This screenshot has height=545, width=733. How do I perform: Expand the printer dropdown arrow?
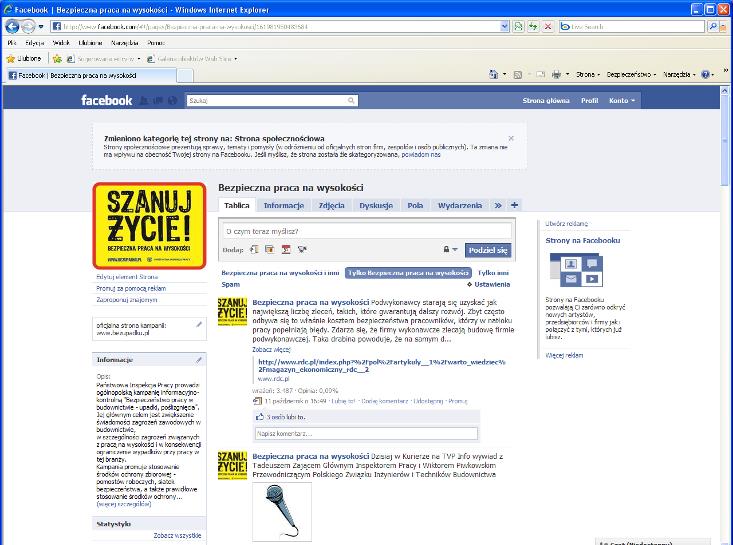click(568, 74)
